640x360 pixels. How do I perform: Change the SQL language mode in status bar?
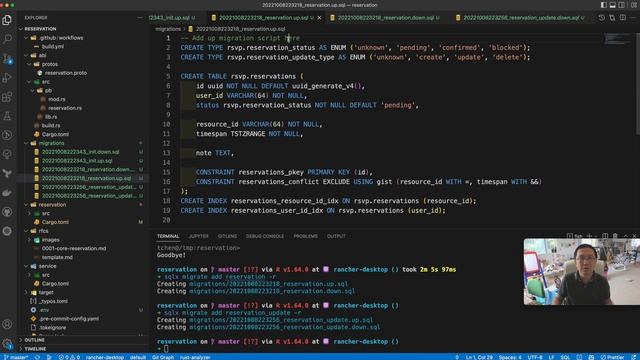565,357
